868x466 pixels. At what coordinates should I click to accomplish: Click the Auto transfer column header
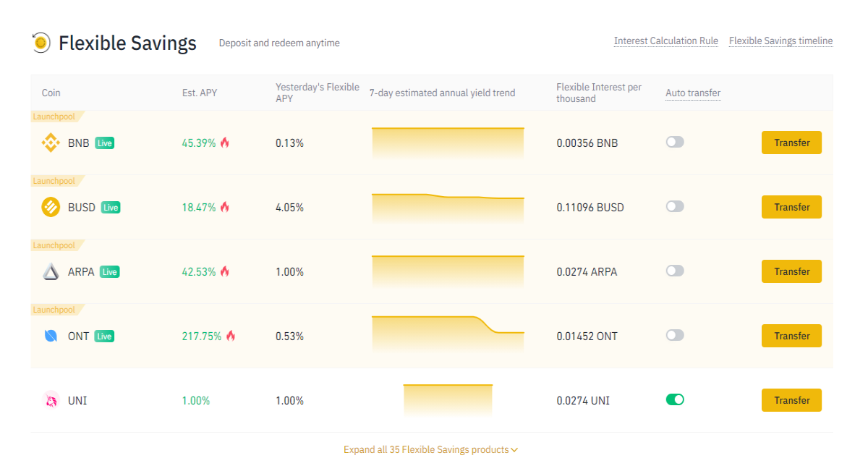[693, 93]
